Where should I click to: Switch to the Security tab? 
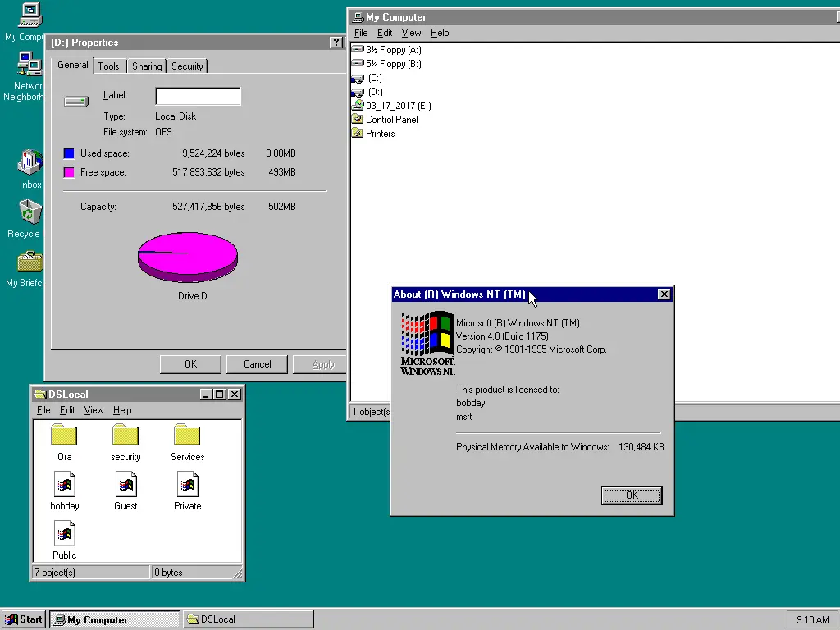point(187,66)
